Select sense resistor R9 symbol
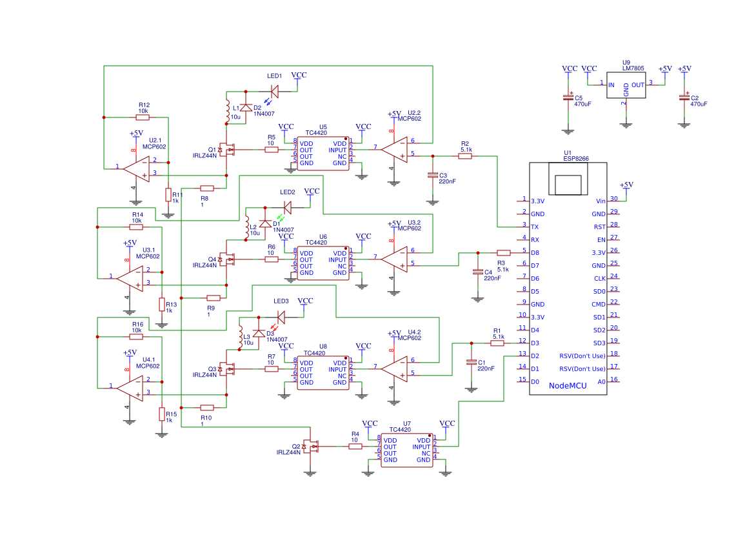Image resolution: width=756 pixels, height=535 pixels. [213, 298]
